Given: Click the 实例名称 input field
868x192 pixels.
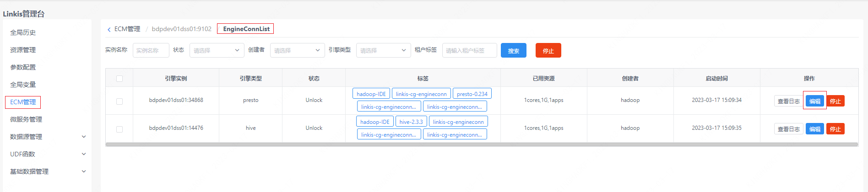Looking at the screenshot, I should point(151,50).
